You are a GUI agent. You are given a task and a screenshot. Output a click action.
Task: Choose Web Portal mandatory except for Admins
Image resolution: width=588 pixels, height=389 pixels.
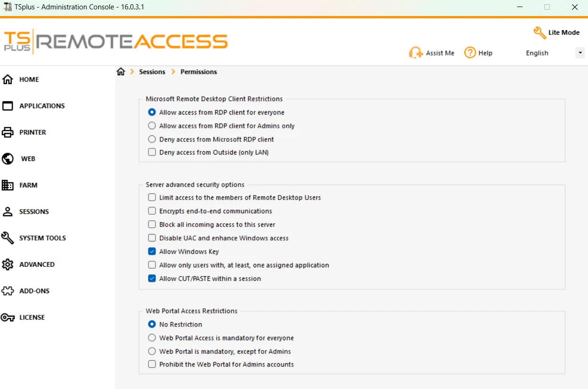pyautogui.click(x=152, y=351)
